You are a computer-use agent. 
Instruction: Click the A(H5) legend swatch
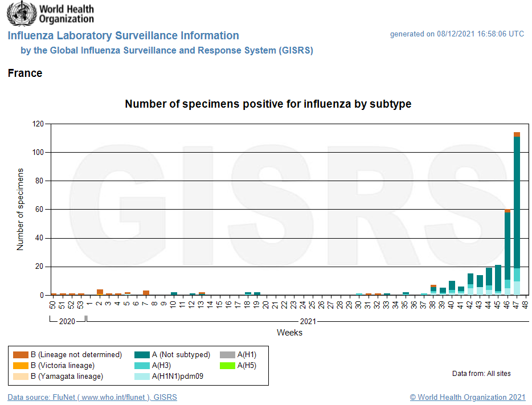tap(227, 365)
